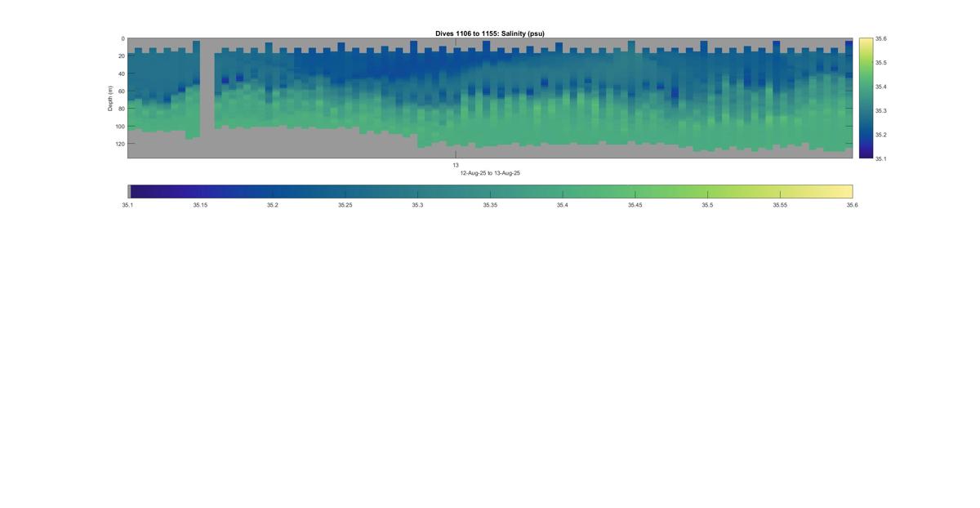980x508 pixels.
Task: Click the '13' x-axis tick label
Action: tap(456, 165)
